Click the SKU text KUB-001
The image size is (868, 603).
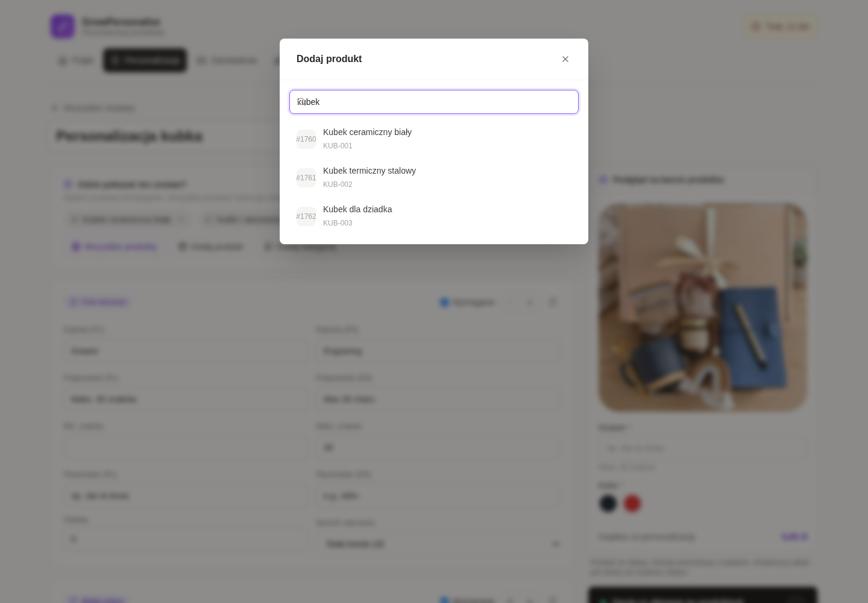338,146
